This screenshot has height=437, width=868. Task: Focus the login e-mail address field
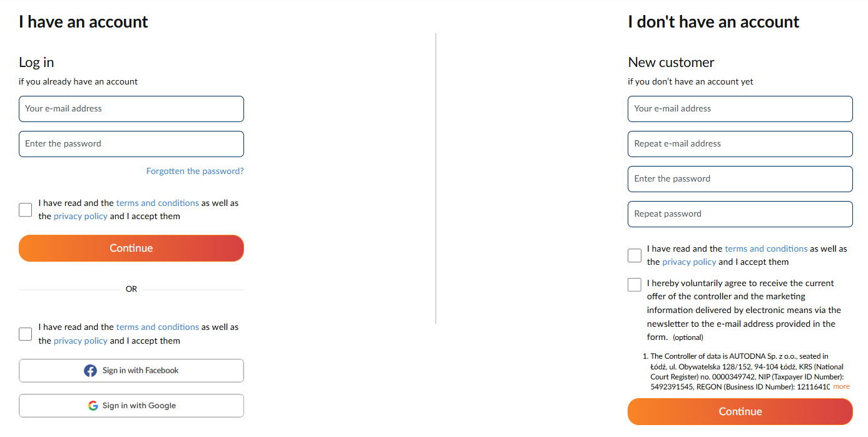pyautogui.click(x=131, y=109)
